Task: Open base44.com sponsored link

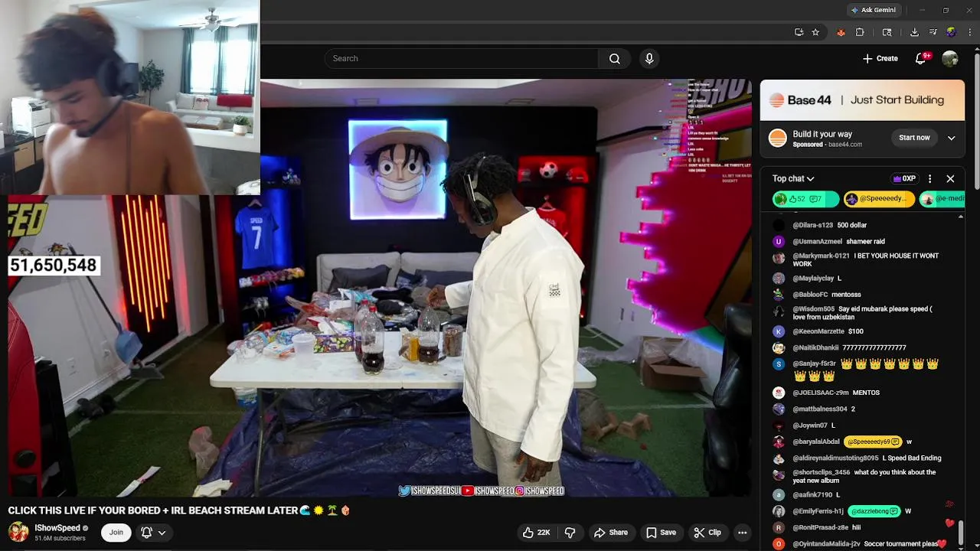Action: pyautogui.click(x=844, y=145)
